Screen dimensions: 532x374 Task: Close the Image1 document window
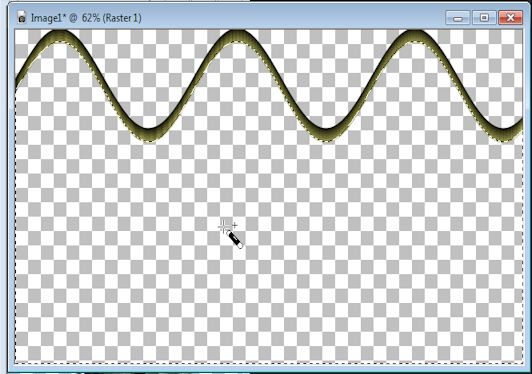coord(510,18)
